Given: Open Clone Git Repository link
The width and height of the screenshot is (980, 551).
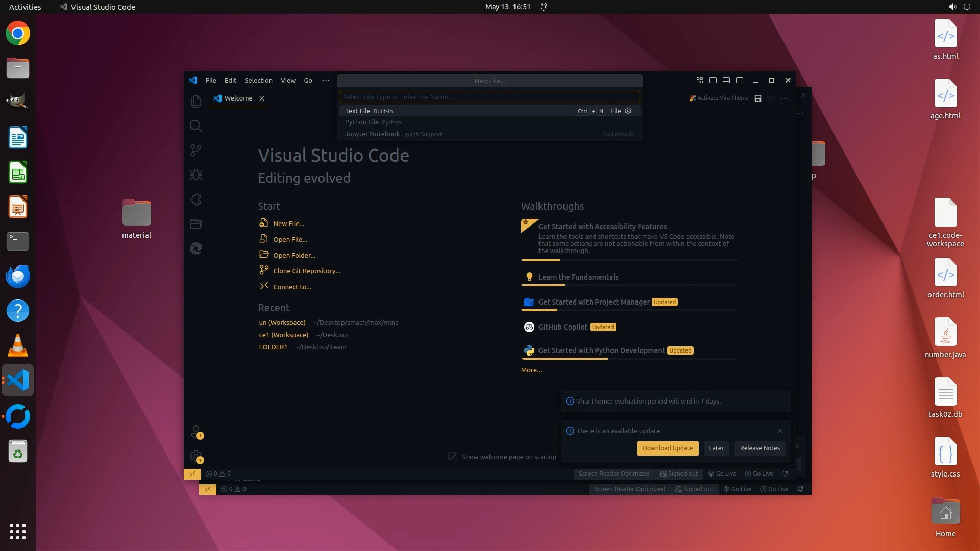Looking at the screenshot, I should [x=306, y=271].
